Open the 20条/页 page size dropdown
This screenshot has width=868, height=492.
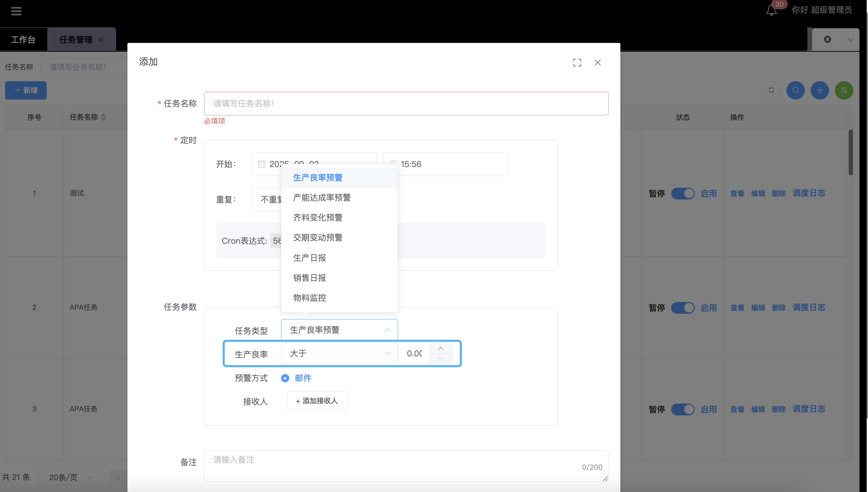tap(68, 477)
